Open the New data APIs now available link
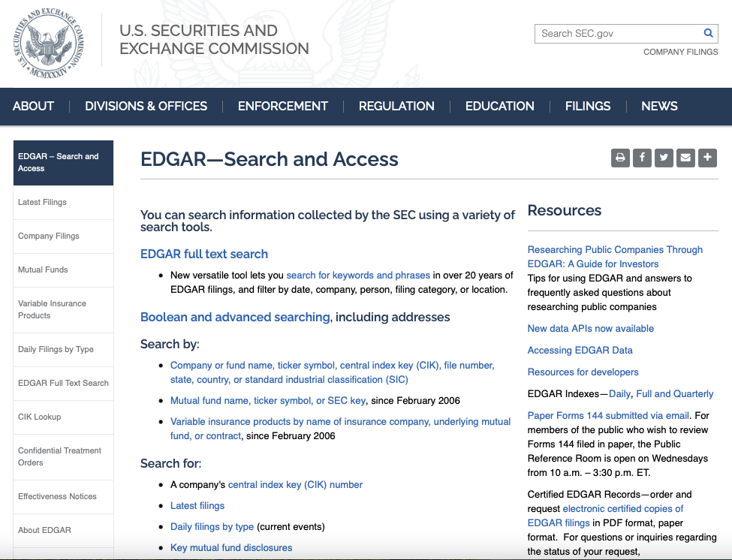732x560 pixels. (x=590, y=328)
